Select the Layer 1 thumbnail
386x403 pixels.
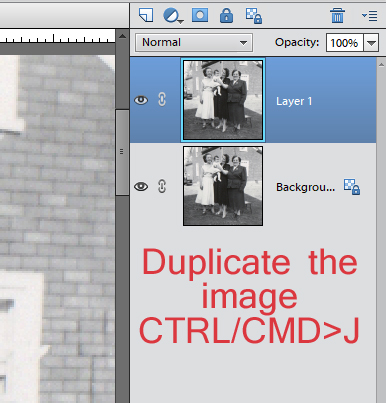(x=223, y=100)
